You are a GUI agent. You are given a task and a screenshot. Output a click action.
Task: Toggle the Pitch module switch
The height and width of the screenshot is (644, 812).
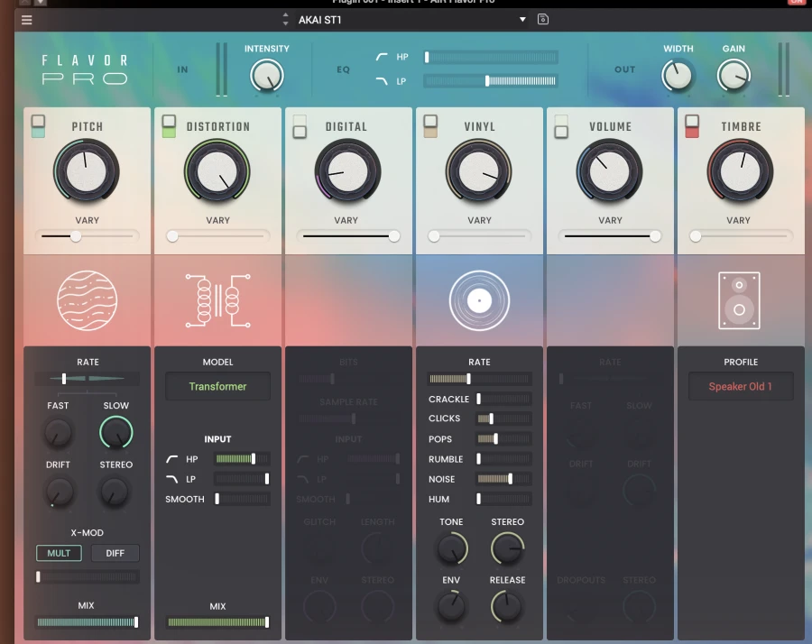pos(38,126)
